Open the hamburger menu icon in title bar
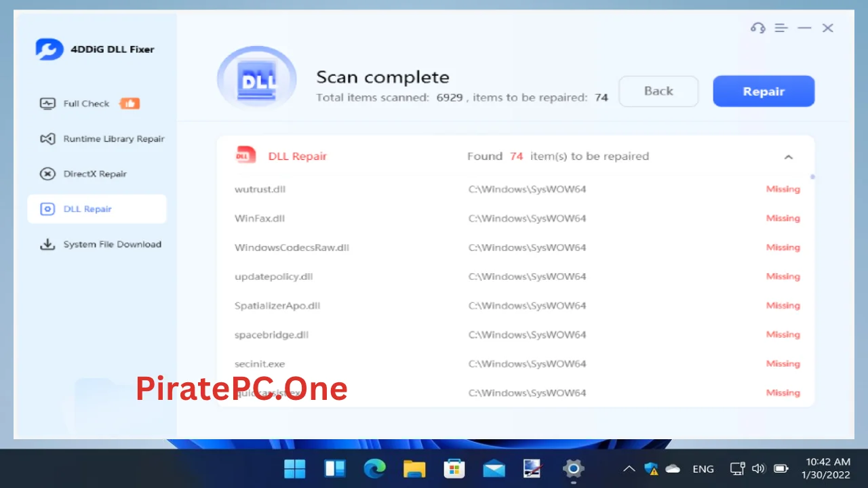This screenshot has width=868, height=488. [x=781, y=28]
